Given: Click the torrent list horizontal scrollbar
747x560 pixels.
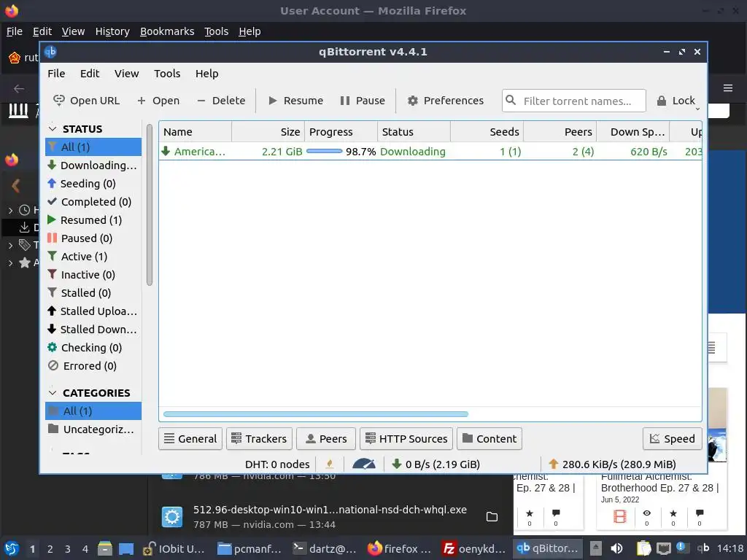Looking at the screenshot, I should [315, 414].
